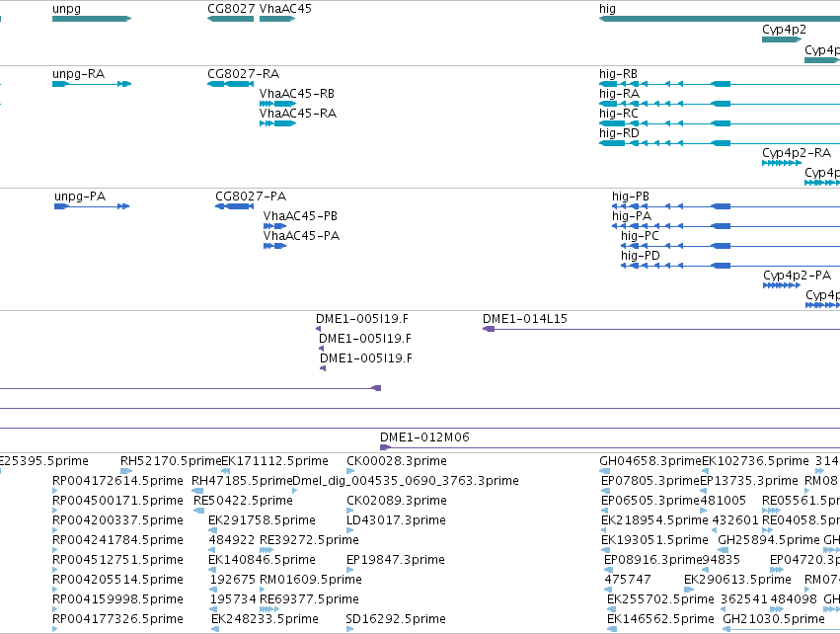Click hig-PD protein label
This screenshot has width=840, height=634.
641,256
